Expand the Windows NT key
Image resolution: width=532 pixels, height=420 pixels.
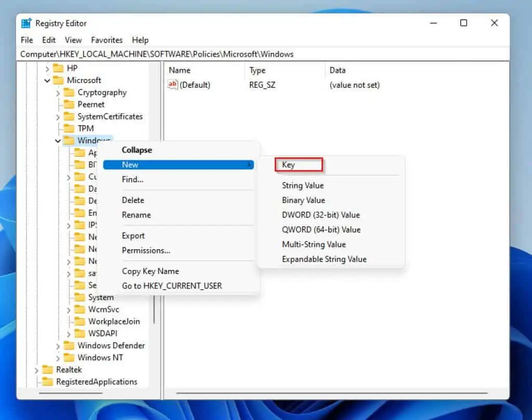(x=58, y=357)
